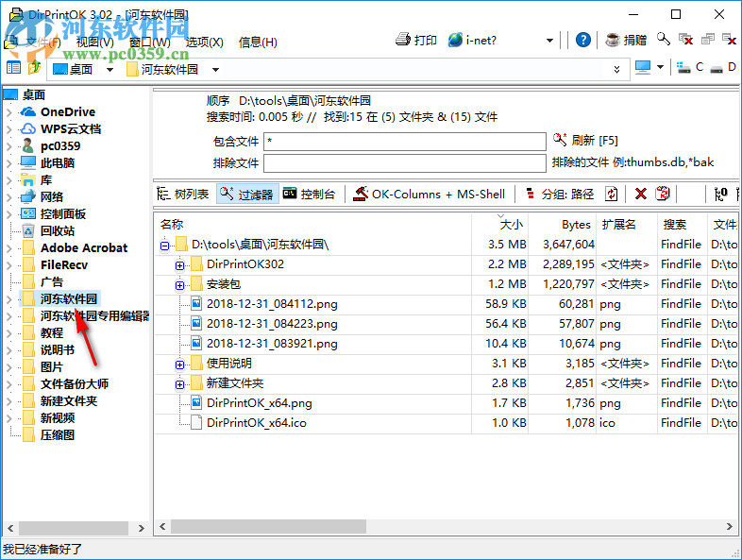Select file DirPrintOK_x64.png
The image size is (742, 560).
pyautogui.click(x=259, y=403)
